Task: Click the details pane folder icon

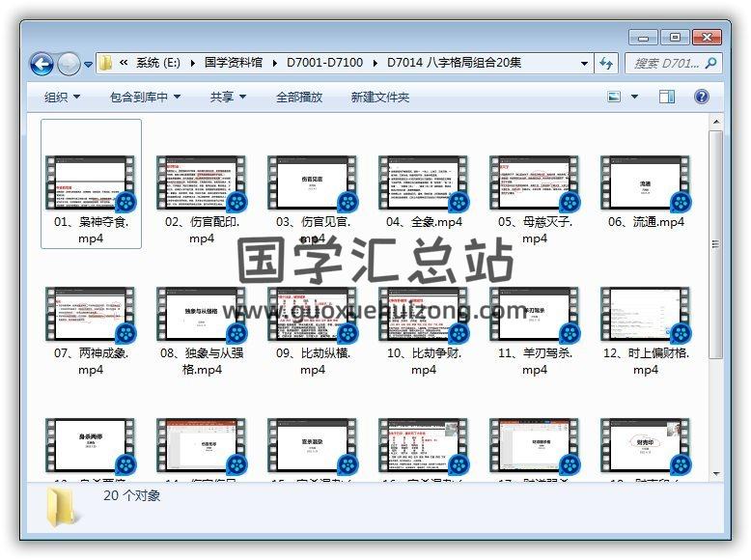Action: pyautogui.click(x=63, y=508)
